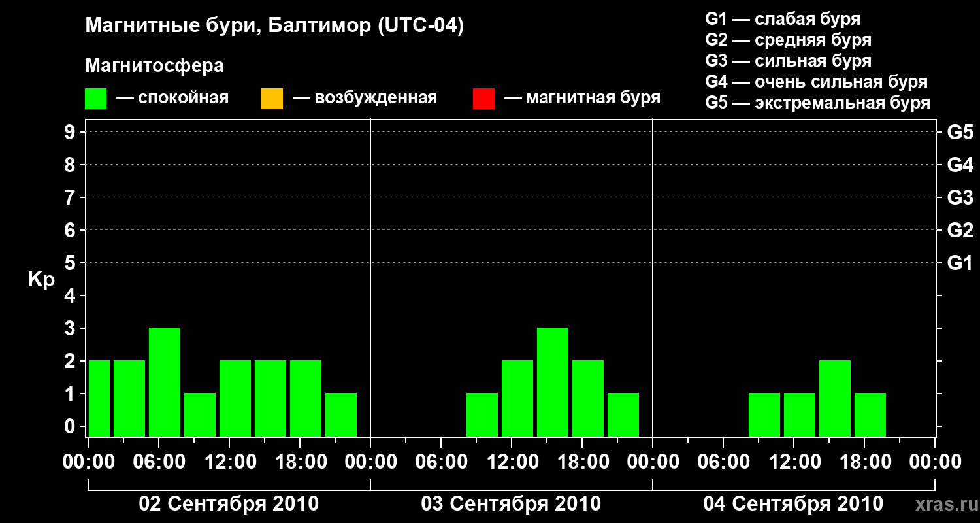The image size is (980, 523).
Task: Click the '06:00' time label under 02 September
Action: [159, 462]
